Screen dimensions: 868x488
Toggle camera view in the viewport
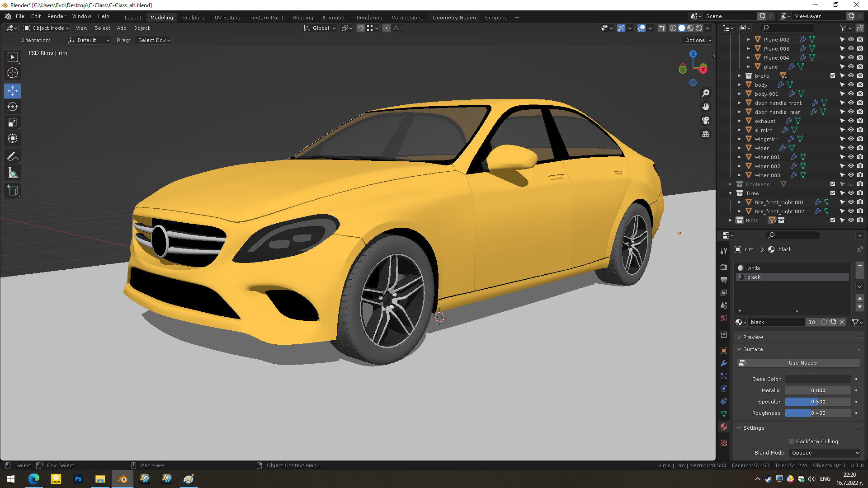click(705, 121)
